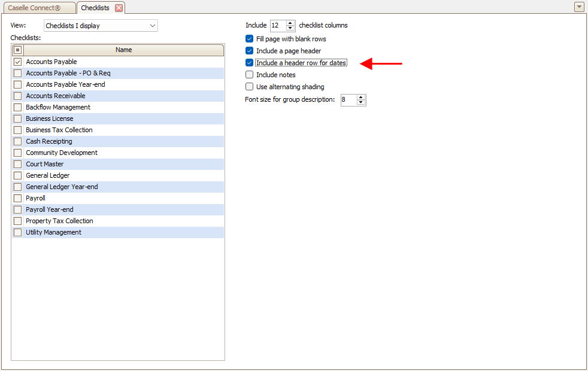Enable the Utility Management checklist
The height and width of the screenshot is (371, 588).
click(x=18, y=232)
